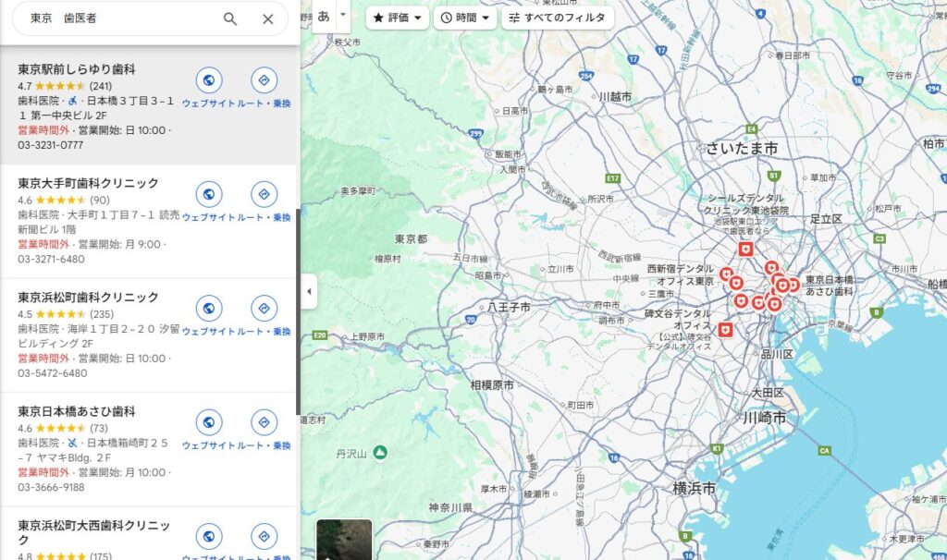
Task: Clear the search with the X icon
Action: [267, 18]
